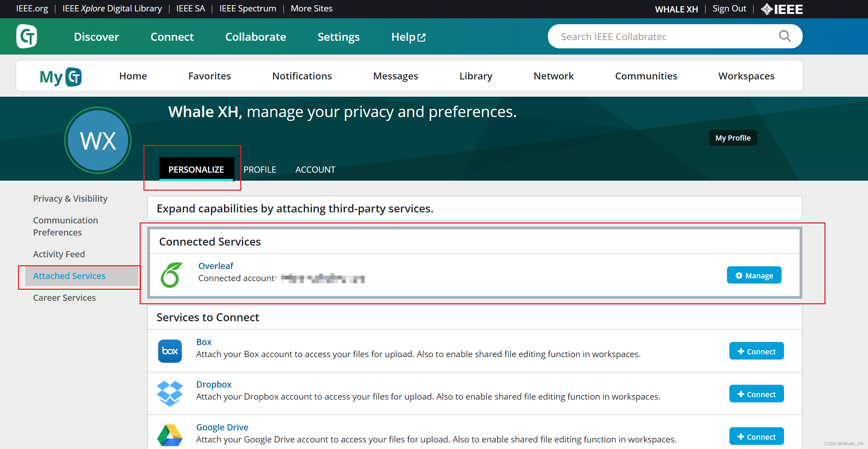This screenshot has width=868, height=449.
Task: Connect the Dropbox account
Action: click(756, 394)
